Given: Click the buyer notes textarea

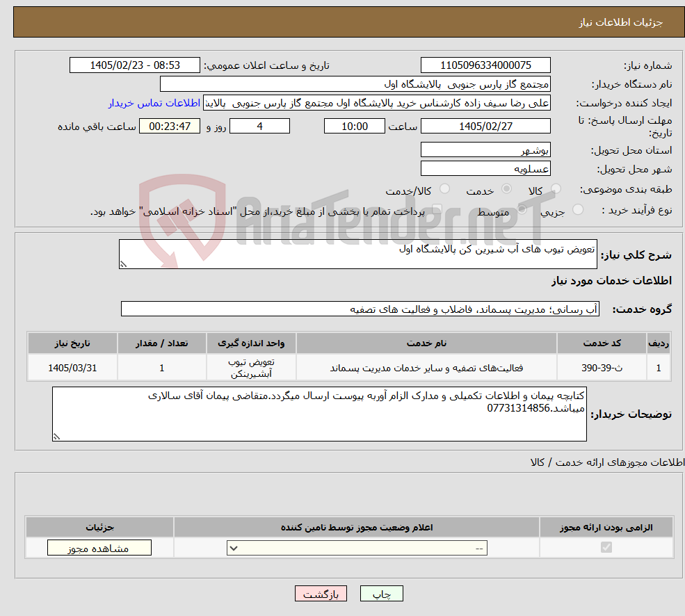Looking at the screenshot, I should click(319, 414).
